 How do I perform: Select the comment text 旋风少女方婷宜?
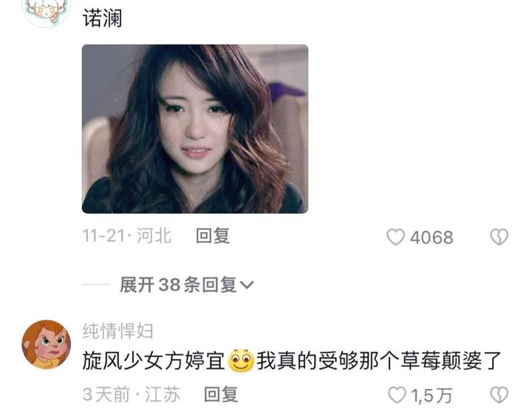point(154,360)
